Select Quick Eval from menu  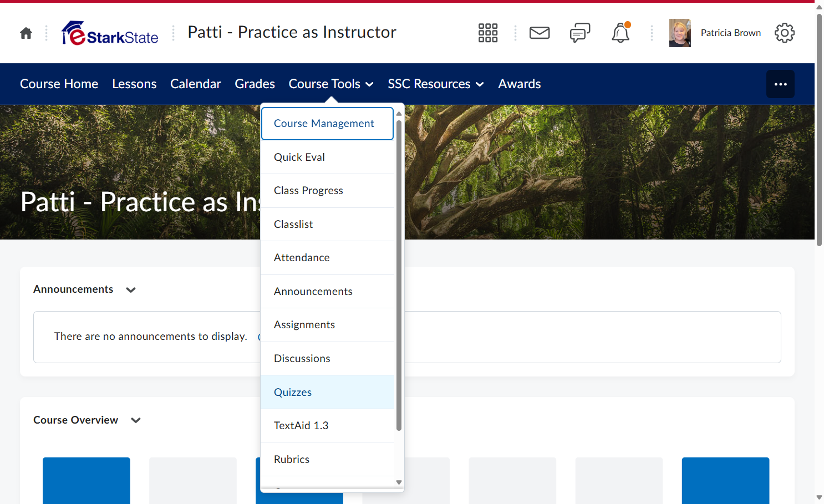(x=327, y=157)
